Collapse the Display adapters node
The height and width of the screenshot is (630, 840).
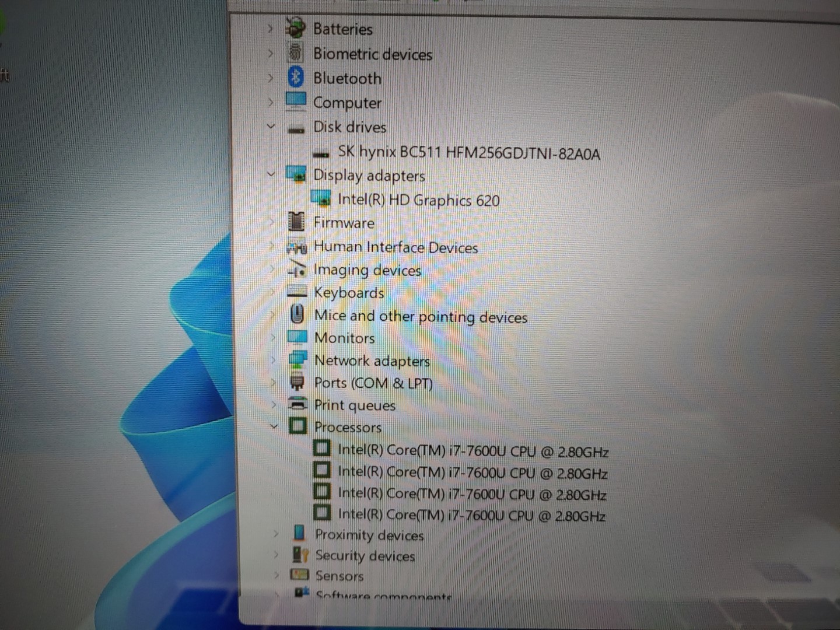(271, 174)
